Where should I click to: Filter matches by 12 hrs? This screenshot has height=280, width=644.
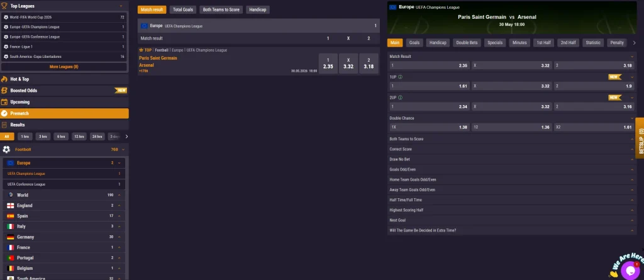click(x=79, y=137)
